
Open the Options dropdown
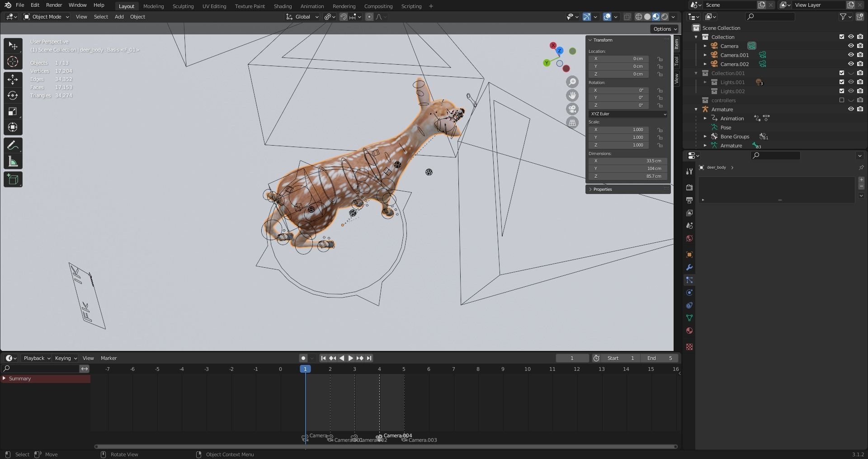665,29
